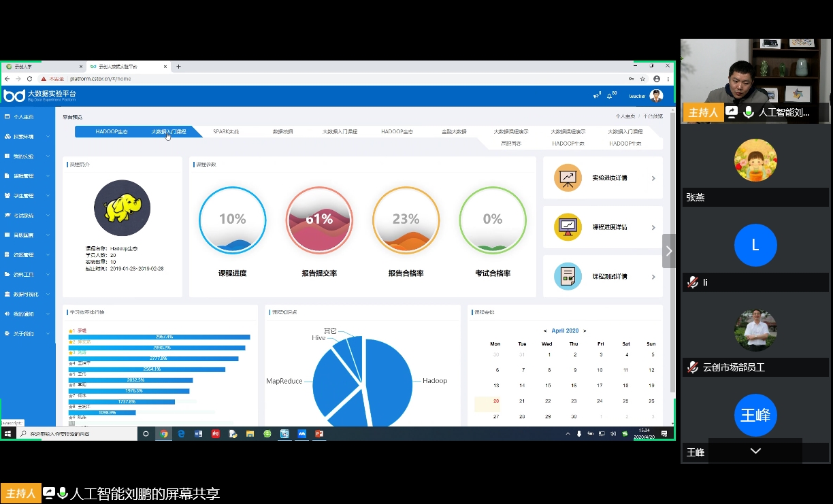
Task: Click the experiment progress details presentation icon
Action: (568, 178)
